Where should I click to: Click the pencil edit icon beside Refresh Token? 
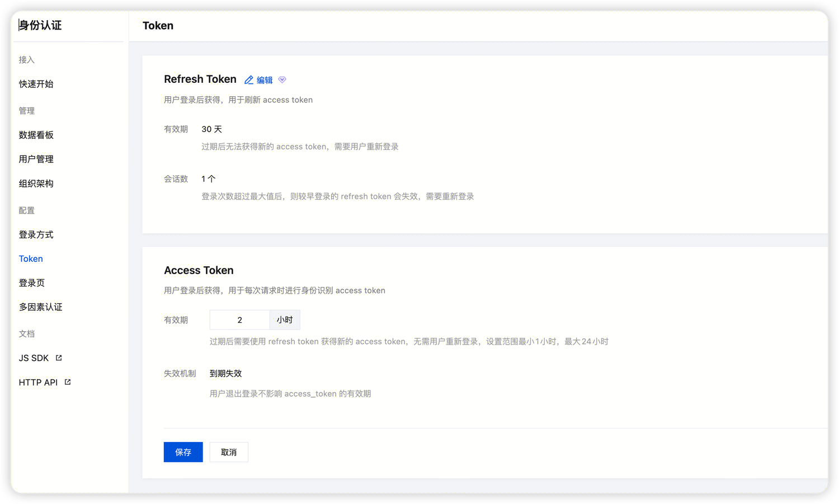249,80
